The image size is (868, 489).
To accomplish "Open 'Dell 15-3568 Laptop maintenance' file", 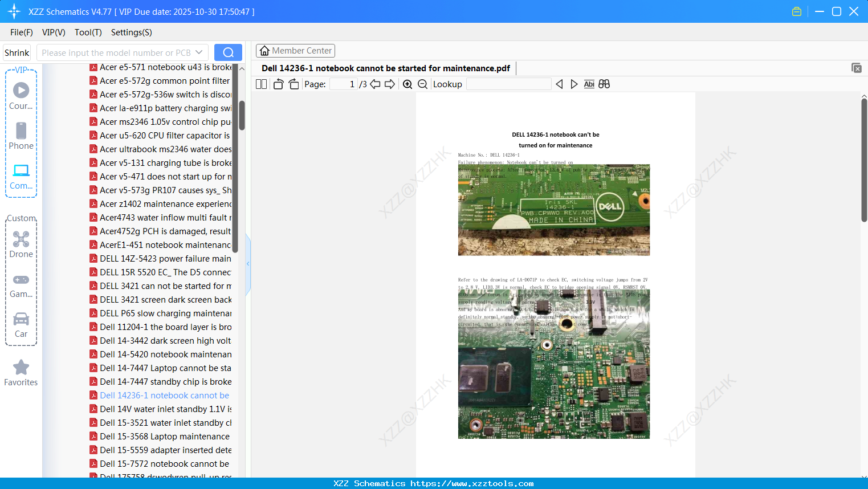I will [161, 437].
